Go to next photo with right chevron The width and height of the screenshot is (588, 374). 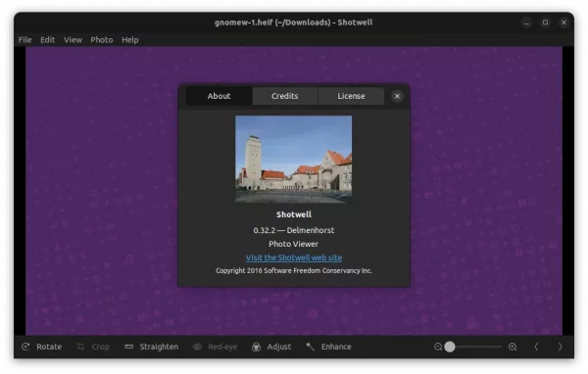pos(560,347)
